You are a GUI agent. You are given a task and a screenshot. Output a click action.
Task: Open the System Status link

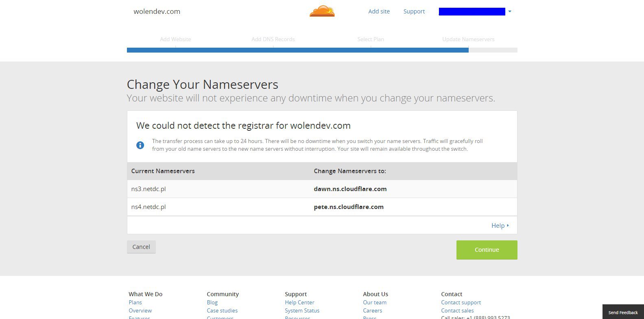(302, 310)
